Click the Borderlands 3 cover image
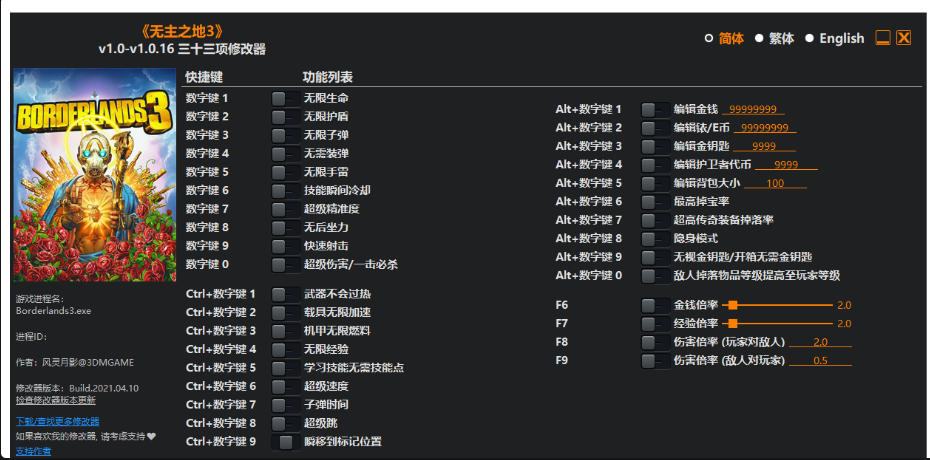The height and width of the screenshot is (460, 930). (x=95, y=175)
